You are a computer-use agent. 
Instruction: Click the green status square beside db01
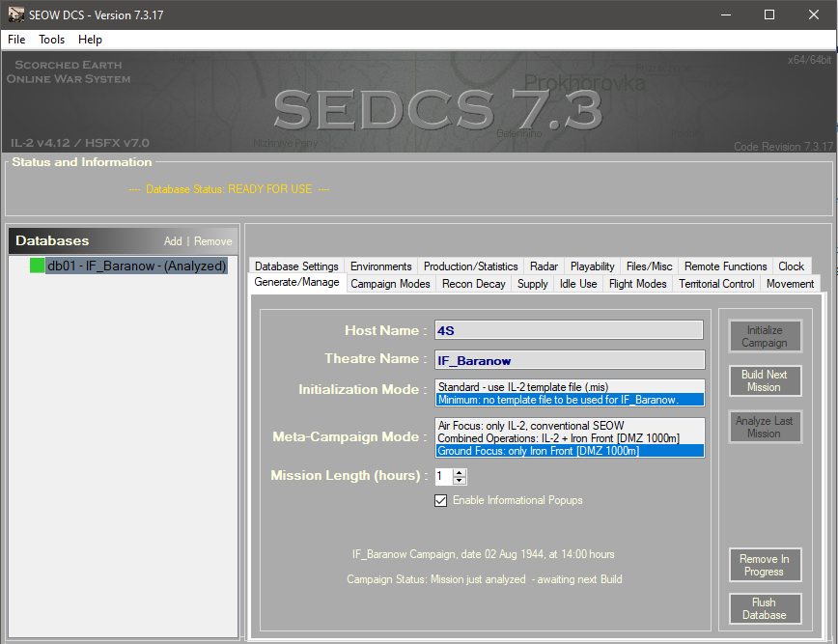point(38,266)
